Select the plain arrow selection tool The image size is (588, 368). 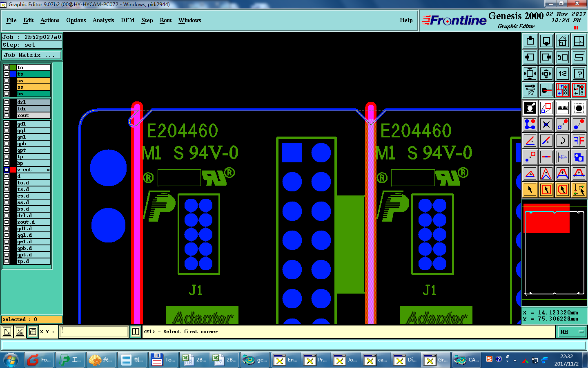(530, 190)
